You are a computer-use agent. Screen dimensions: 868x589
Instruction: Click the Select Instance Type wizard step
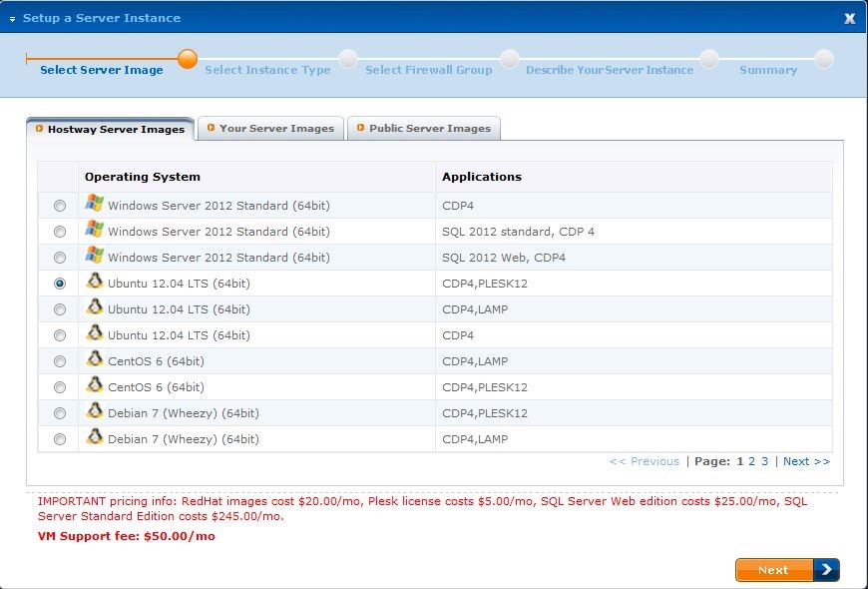point(267,70)
